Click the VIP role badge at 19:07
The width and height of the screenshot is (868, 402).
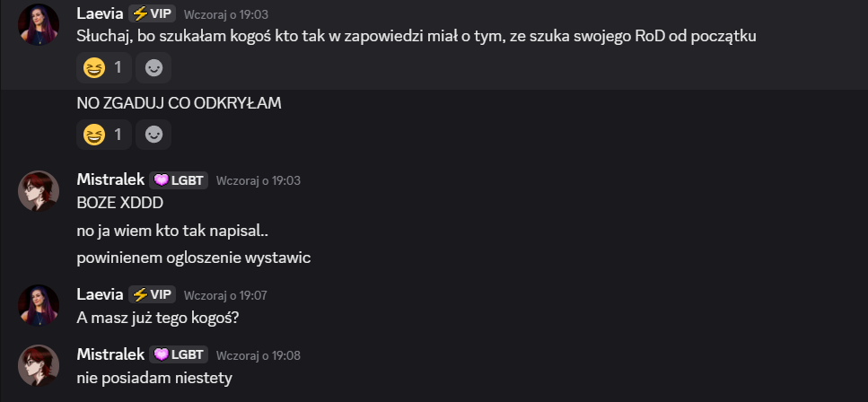[x=152, y=294]
